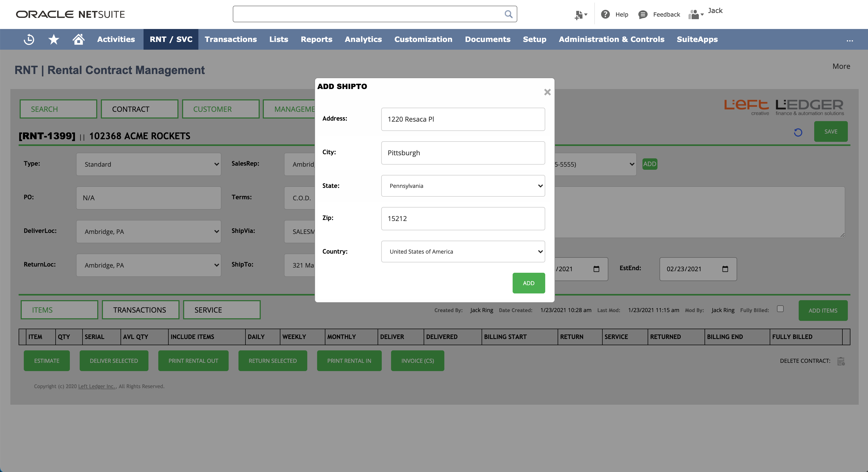Expand the State dropdown showing Pennsylvania
The height and width of the screenshot is (472, 868).
463,186
